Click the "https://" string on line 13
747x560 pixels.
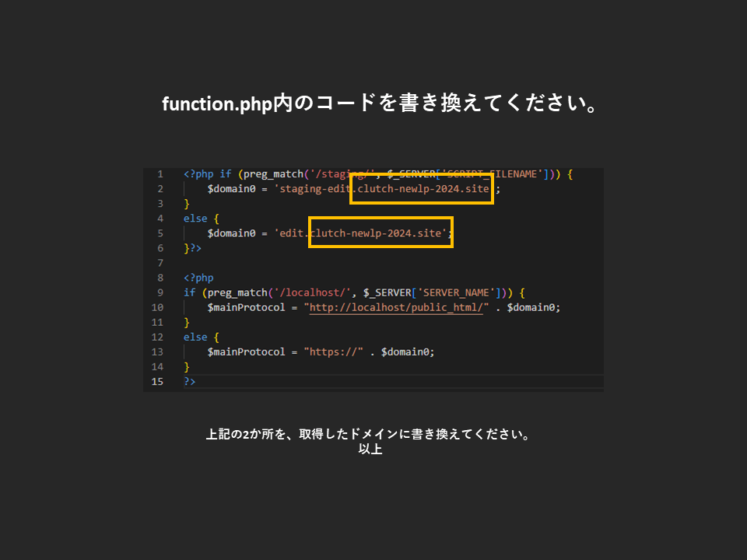(334, 352)
